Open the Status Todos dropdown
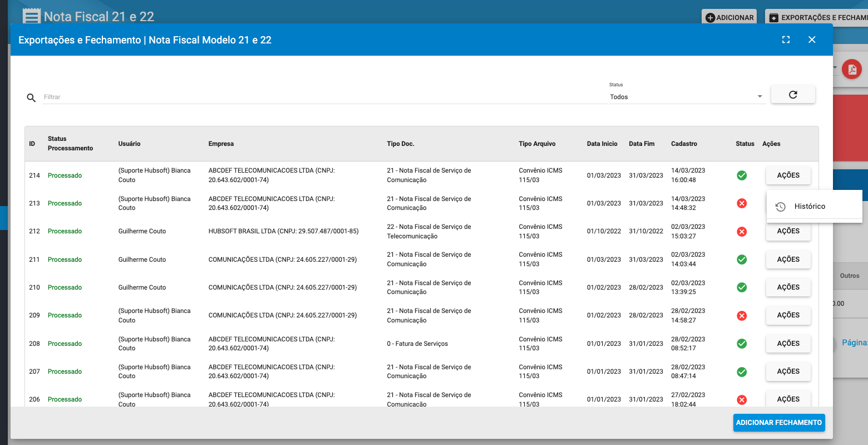 click(x=686, y=97)
